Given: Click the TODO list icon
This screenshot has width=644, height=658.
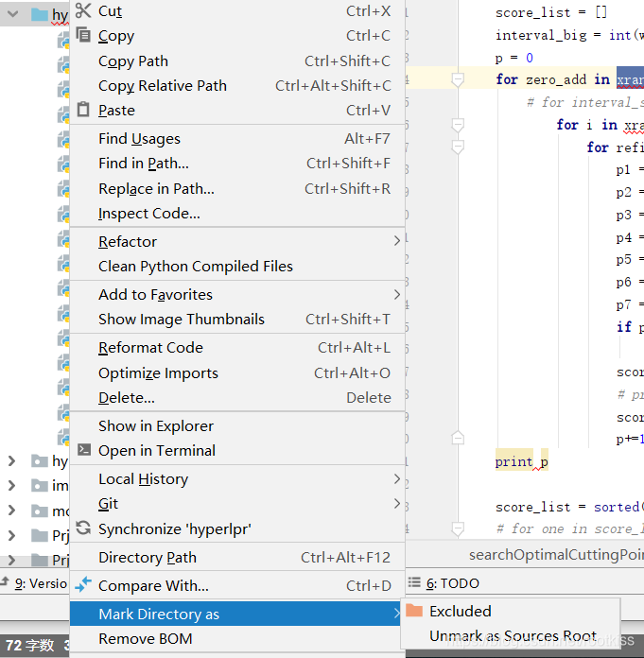Looking at the screenshot, I should [414, 582].
